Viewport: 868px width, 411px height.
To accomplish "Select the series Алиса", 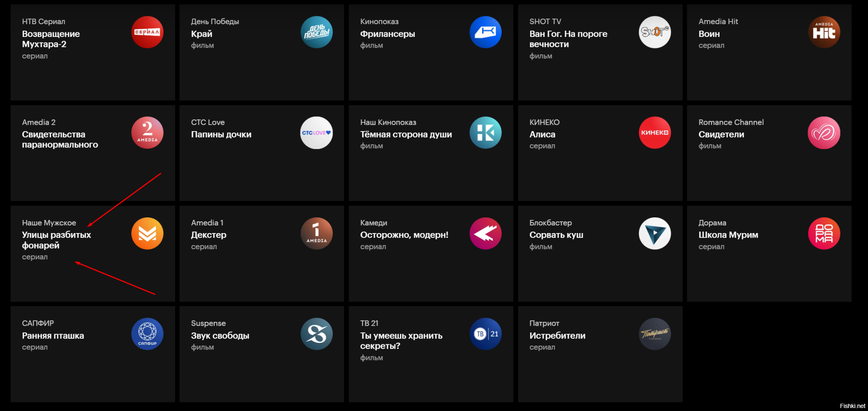I will tap(542, 135).
